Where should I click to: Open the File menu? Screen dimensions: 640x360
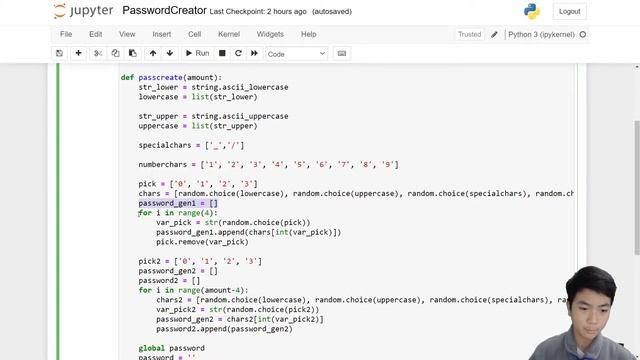pos(66,34)
